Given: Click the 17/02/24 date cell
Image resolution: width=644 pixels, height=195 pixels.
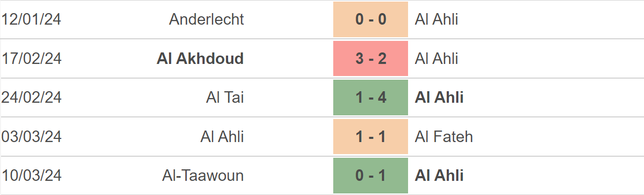Looking at the screenshot, I should pos(31,58).
